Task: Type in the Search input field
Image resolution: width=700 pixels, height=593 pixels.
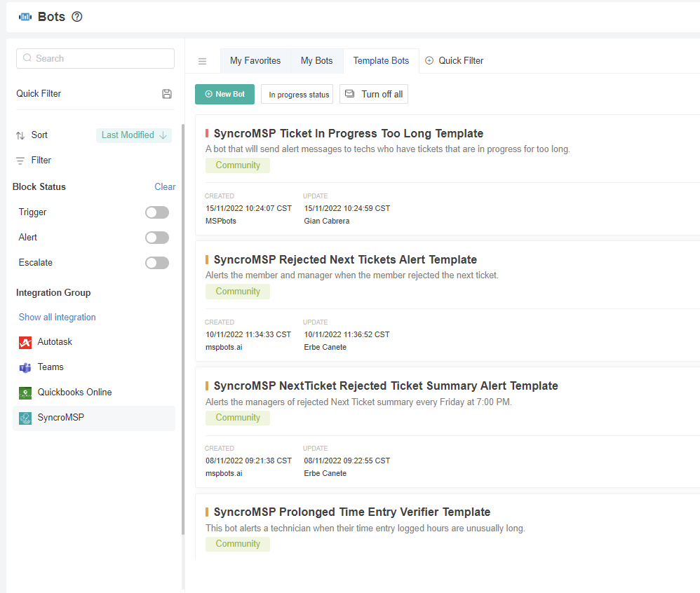Action: click(x=95, y=58)
